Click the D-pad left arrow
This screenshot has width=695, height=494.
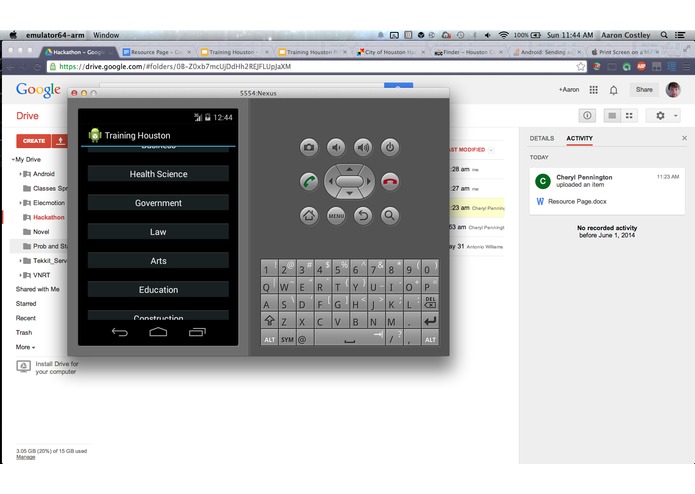(330, 181)
